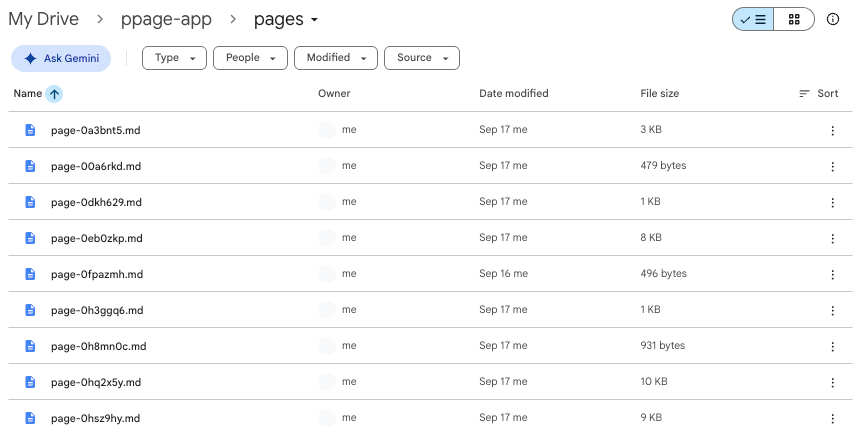Click the 3 KB file size
The width and height of the screenshot is (860, 433).
651,130
